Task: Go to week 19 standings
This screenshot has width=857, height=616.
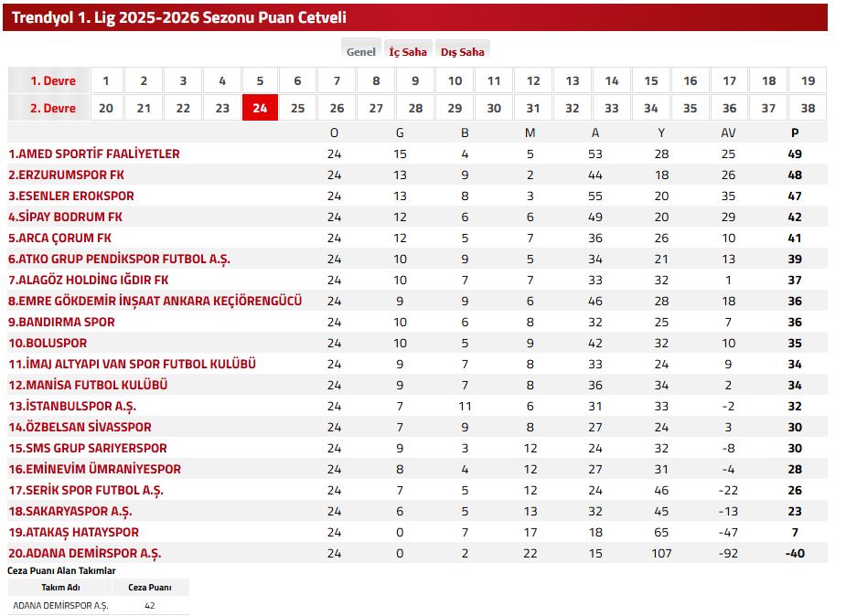Action: click(807, 80)
